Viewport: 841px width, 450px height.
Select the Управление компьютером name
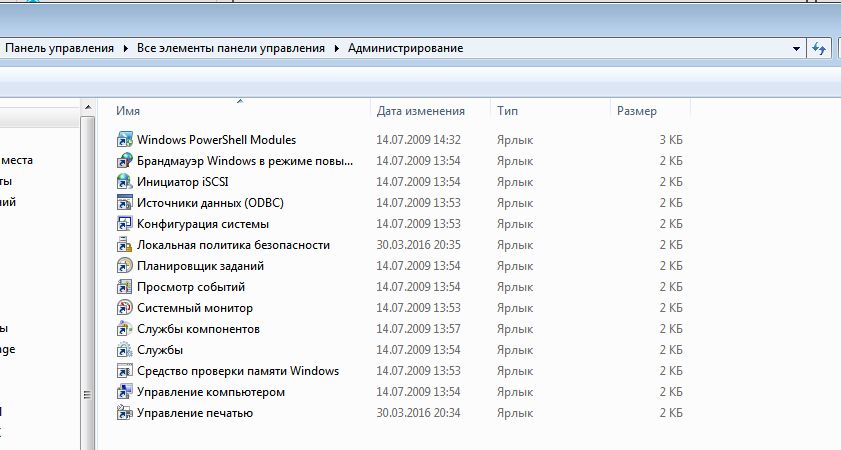211,392
